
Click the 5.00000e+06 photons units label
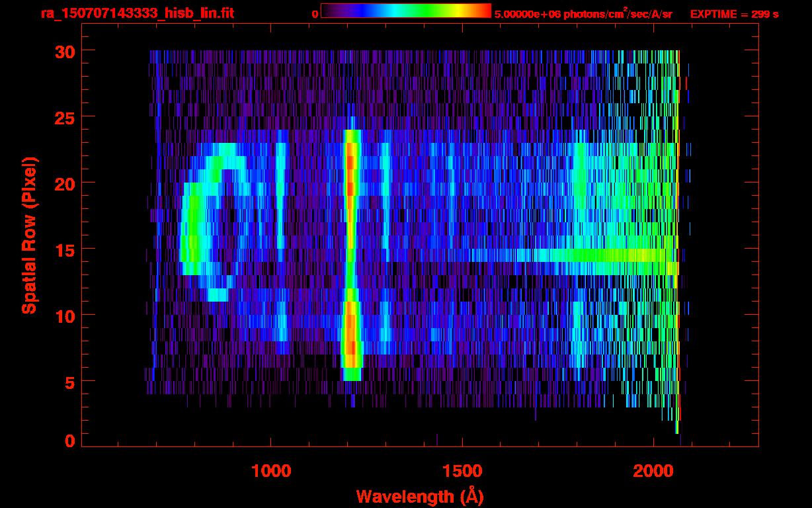[583, 13]
